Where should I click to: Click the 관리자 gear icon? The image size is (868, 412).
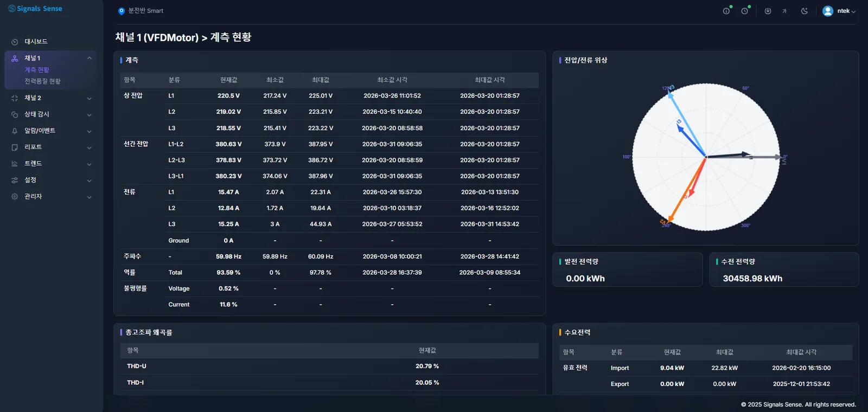pyautogui.click(x=15, y=196)
